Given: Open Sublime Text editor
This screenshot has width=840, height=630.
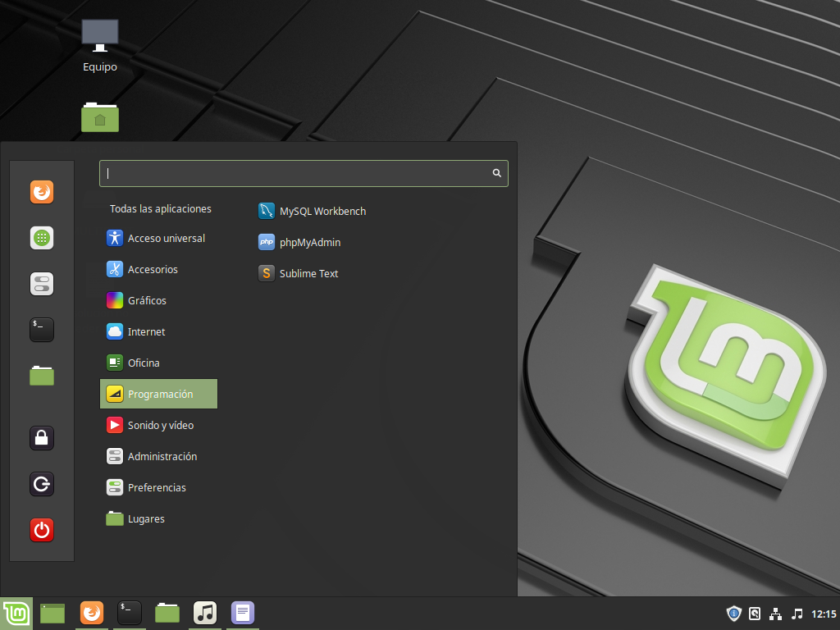Looking at the screenshot, I should click(299, 273).
